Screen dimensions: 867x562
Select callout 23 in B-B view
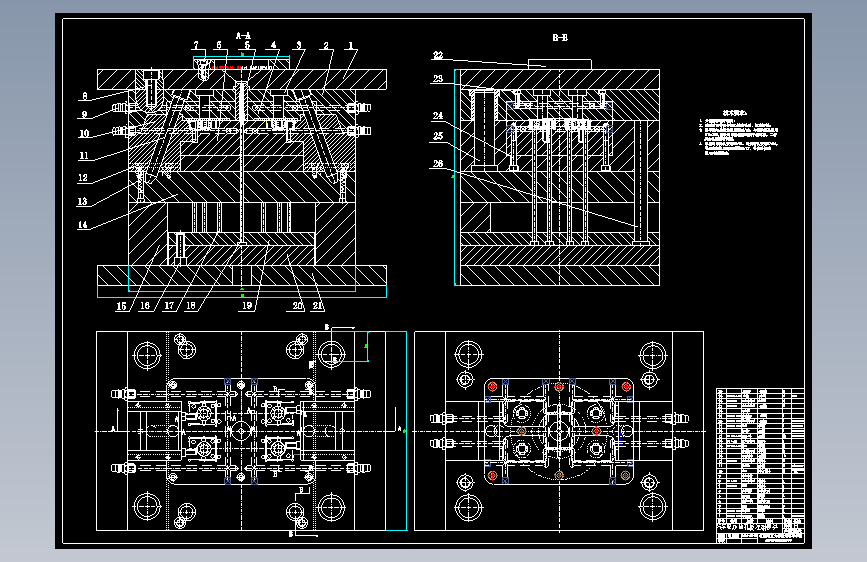point(438,79)
